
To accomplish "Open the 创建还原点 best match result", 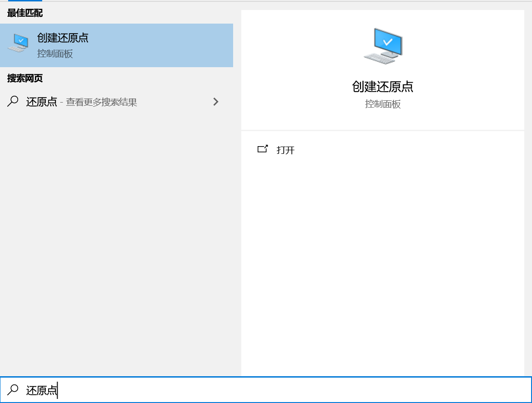I will [117, 45].
